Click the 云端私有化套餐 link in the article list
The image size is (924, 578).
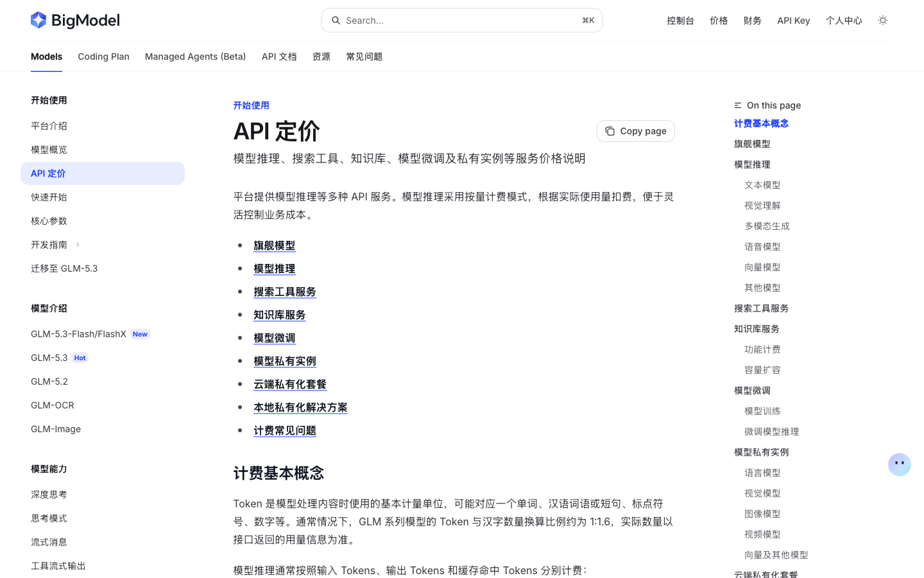[x=290, y=384]
